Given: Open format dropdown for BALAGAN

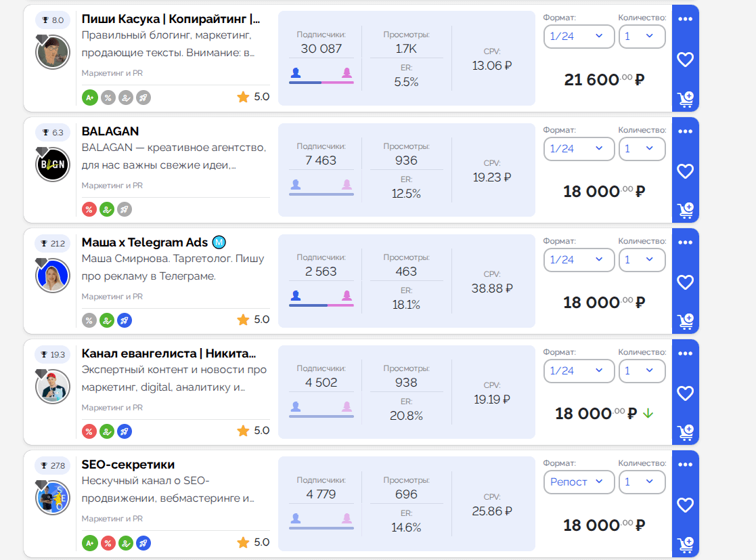Looking at the screenshot, I should tap(579, 148).
